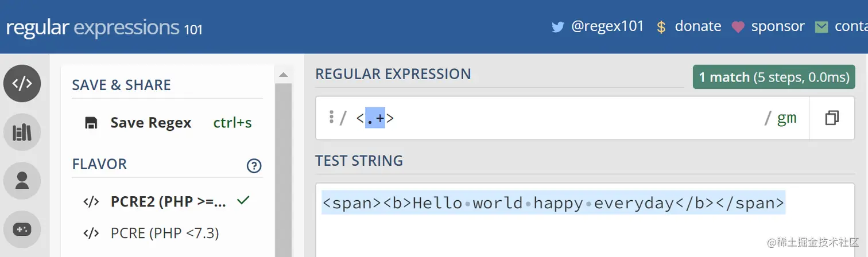
Task: Open the regex quiz gamepad icon
Action: [x=22, y=229]
